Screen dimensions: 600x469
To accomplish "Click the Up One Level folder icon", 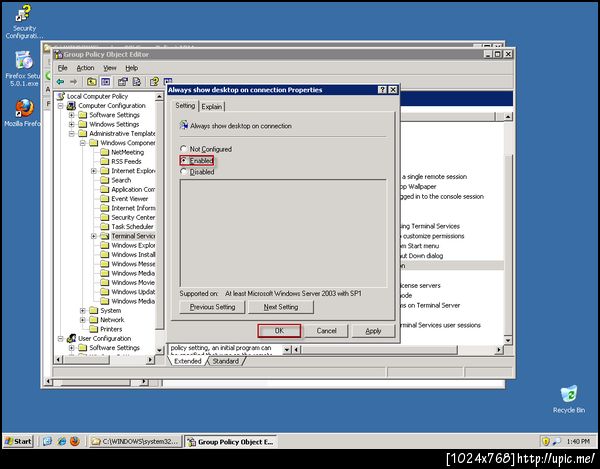I will (x=91, y=81).
